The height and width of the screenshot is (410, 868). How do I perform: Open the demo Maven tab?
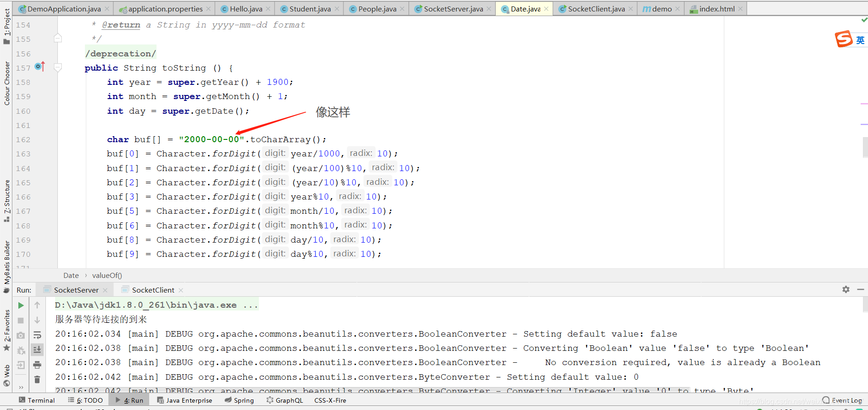point(661,9)
